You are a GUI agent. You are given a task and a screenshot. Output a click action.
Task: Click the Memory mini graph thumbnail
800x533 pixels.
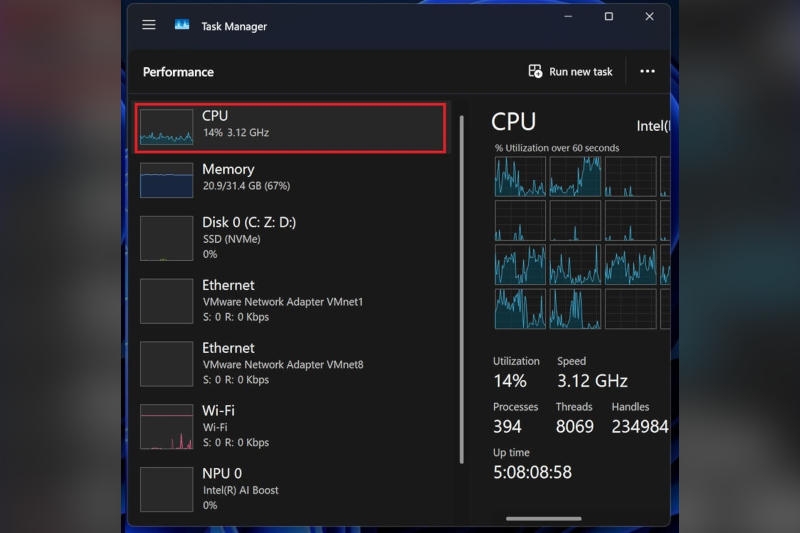[166, 180]
